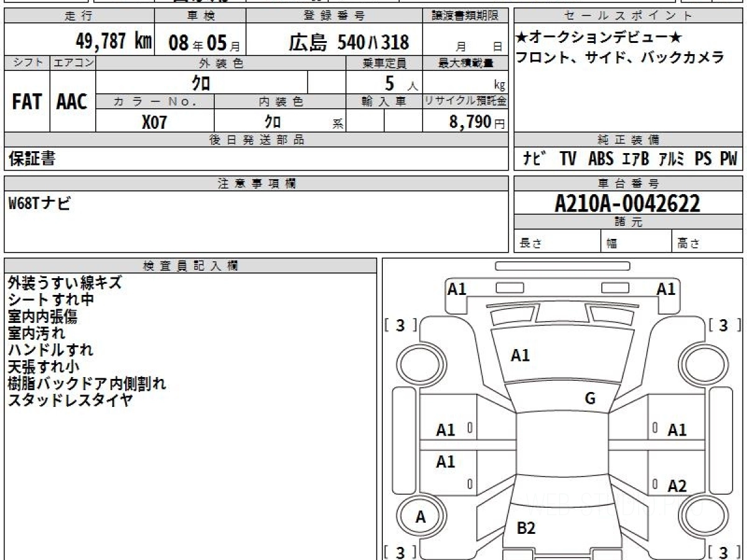This screenshot has width=747, height=560.
Task: Click the 車台番号 header
Action: [629, 184]
